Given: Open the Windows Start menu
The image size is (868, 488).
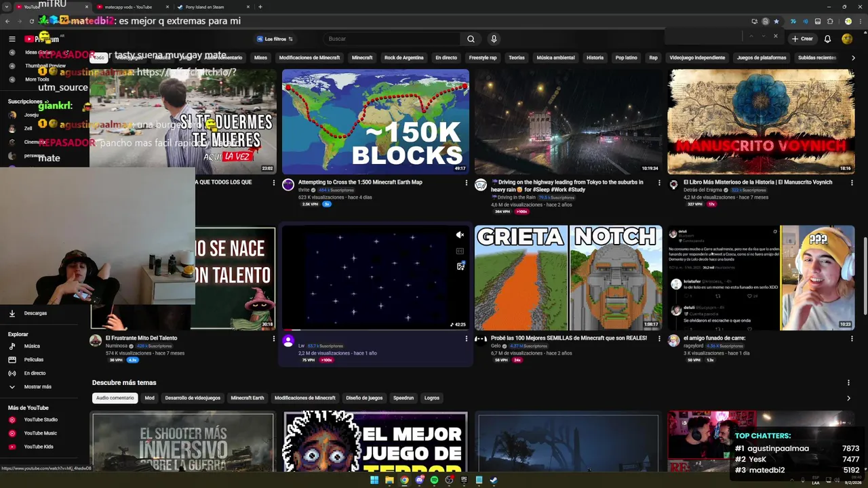Looking at the screenshot, I should (x=374, y=480).
